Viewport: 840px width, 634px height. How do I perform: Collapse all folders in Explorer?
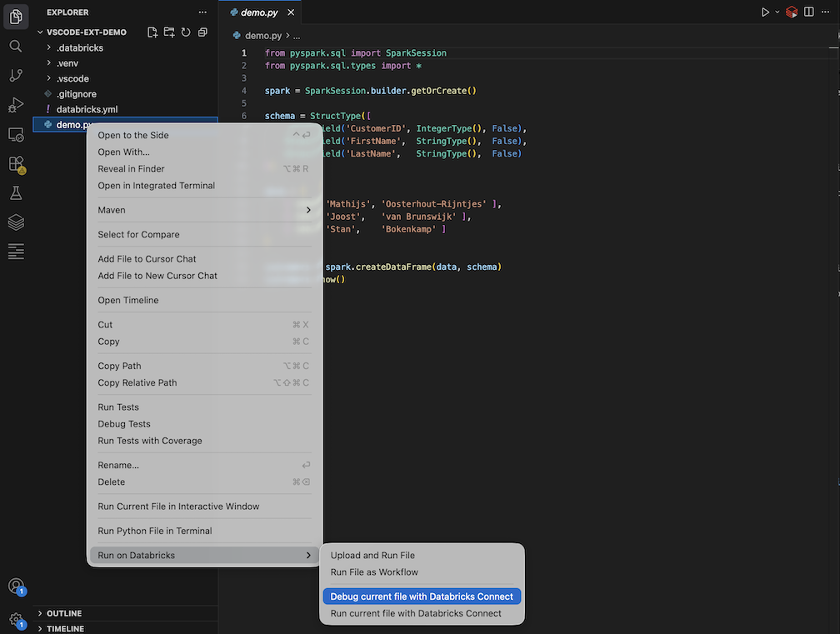point(202,32)
